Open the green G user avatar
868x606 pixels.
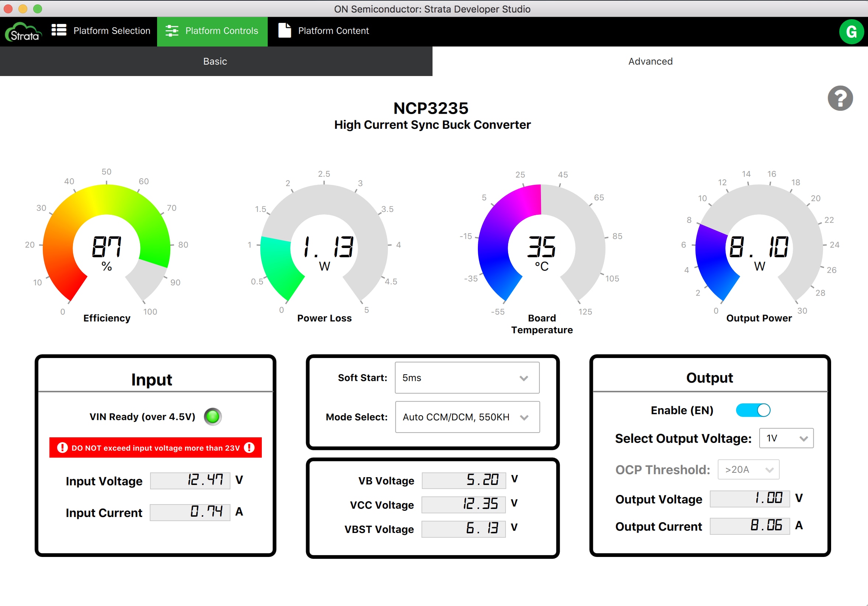851,32
